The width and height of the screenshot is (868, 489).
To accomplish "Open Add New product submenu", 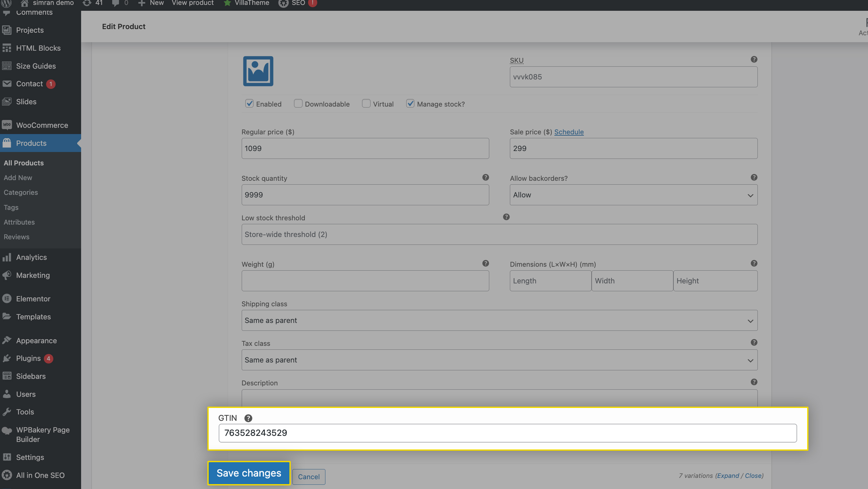I will (18, 178).
